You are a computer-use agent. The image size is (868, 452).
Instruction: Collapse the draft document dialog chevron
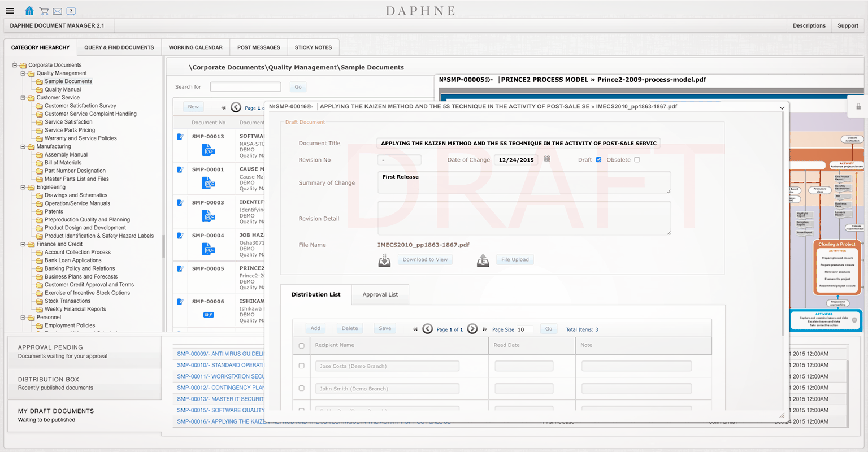[782, 107]
